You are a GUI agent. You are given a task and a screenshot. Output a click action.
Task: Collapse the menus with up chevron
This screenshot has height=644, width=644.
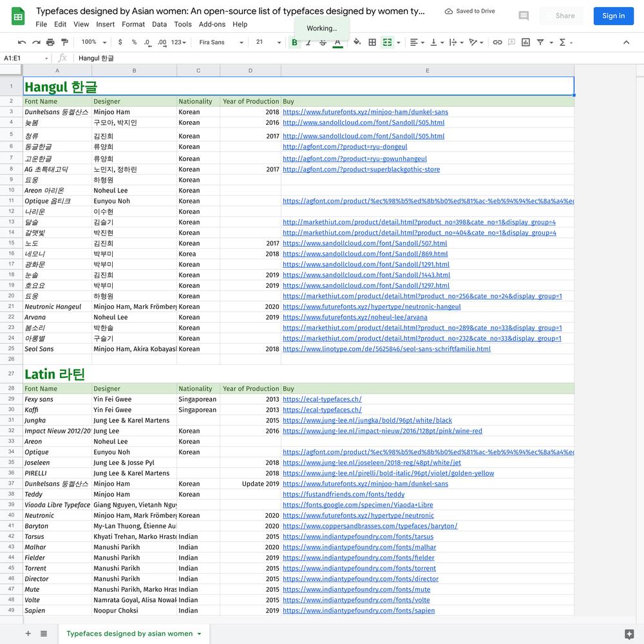627,43
